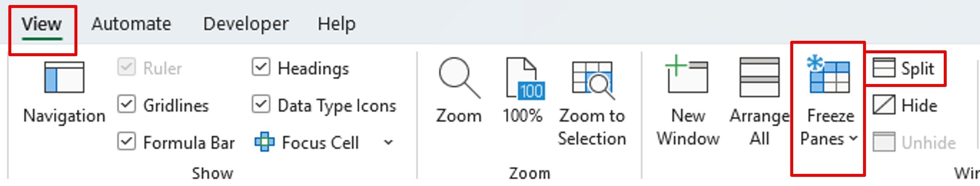Viewport: 980px width, 186px height.
Task: Select the Help tab
Action: click(336, 24)
